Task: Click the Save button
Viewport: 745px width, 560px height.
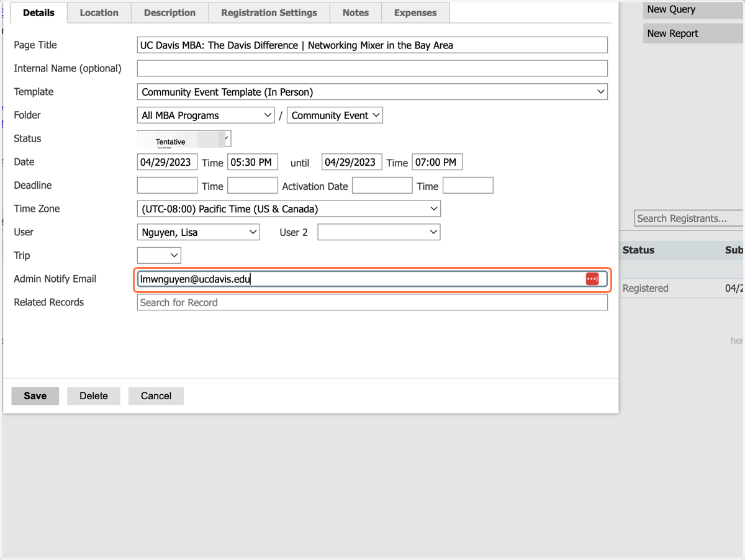Action: tap(35, 396)
